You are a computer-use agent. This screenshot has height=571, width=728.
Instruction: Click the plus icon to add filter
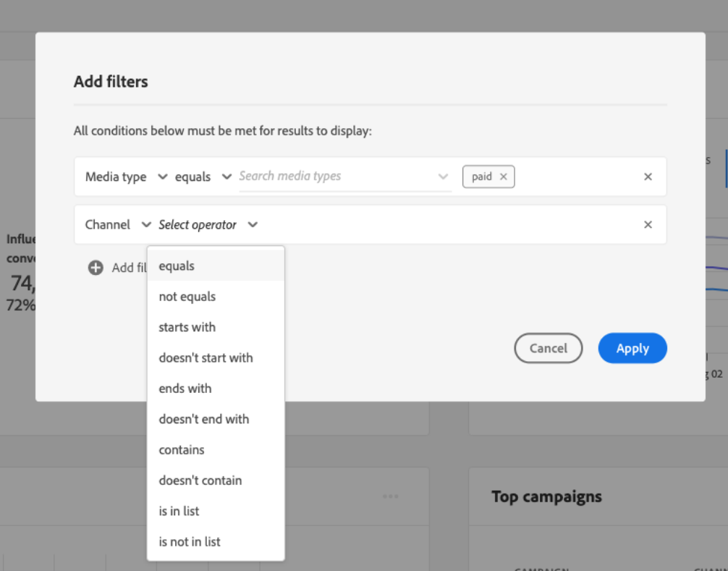[x=96, y=268]
